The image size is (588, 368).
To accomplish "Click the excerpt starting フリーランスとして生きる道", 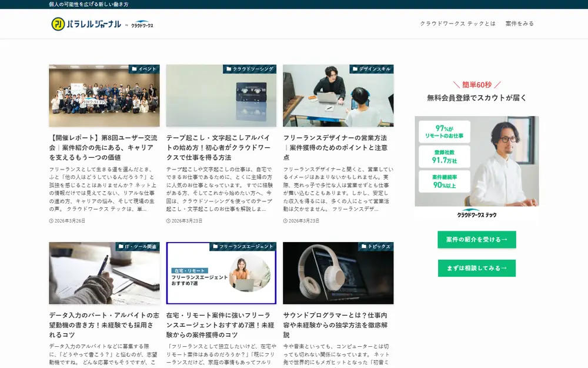I will (x=102, y=189).
